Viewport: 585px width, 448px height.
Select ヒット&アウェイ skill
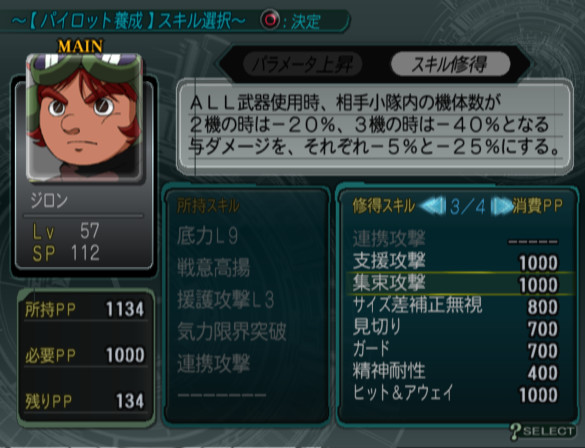(x=456, y=394)
